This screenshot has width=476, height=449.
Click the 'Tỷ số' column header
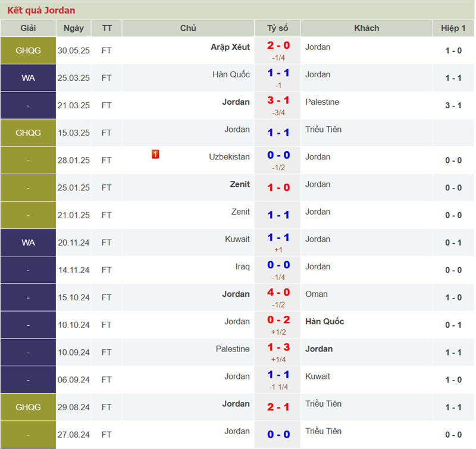[x=277, y=28]
